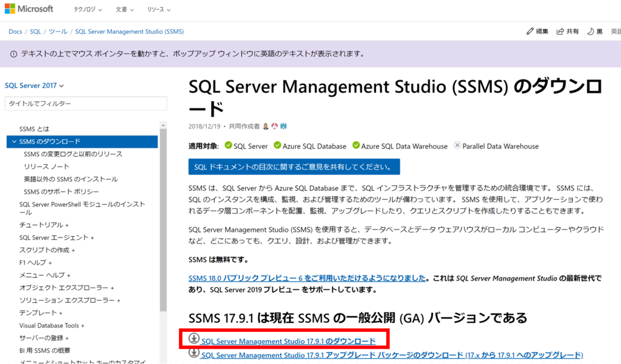This screenshot has width=621, height=364.
Task: Expand SQL Server エージェント section
Action: [56, 237]
